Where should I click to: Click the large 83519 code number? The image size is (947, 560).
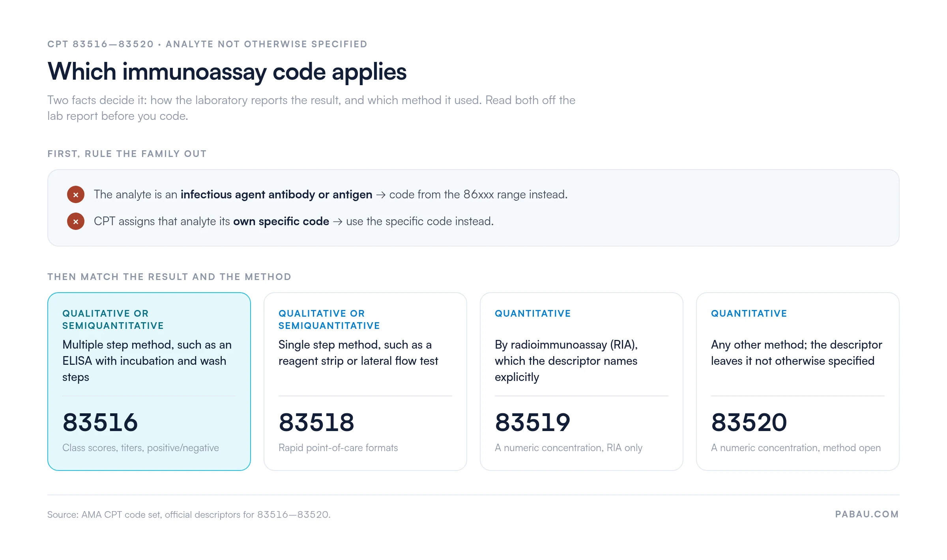533,422
